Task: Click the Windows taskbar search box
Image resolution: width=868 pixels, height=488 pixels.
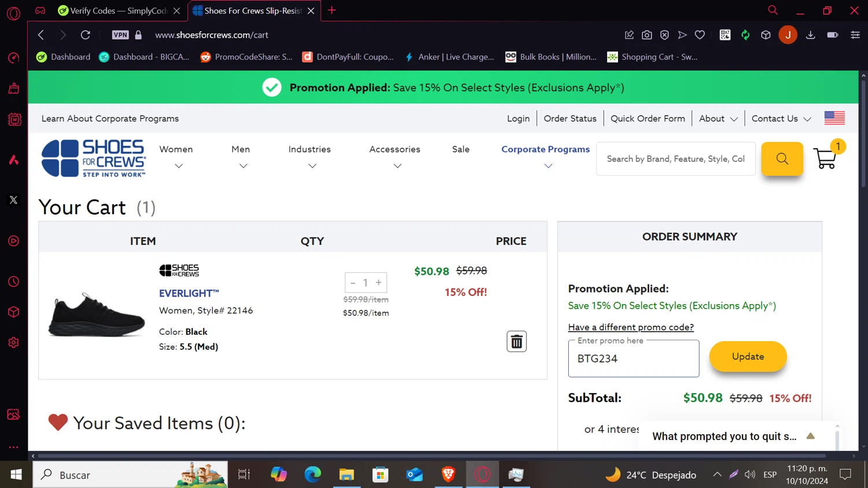Action: (x=130, y=475)
